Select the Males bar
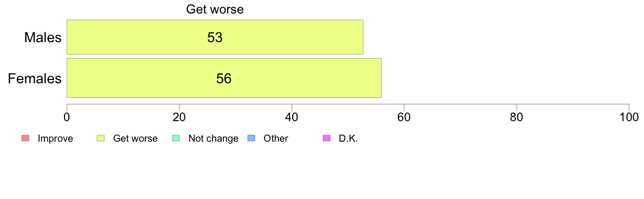 215,37
